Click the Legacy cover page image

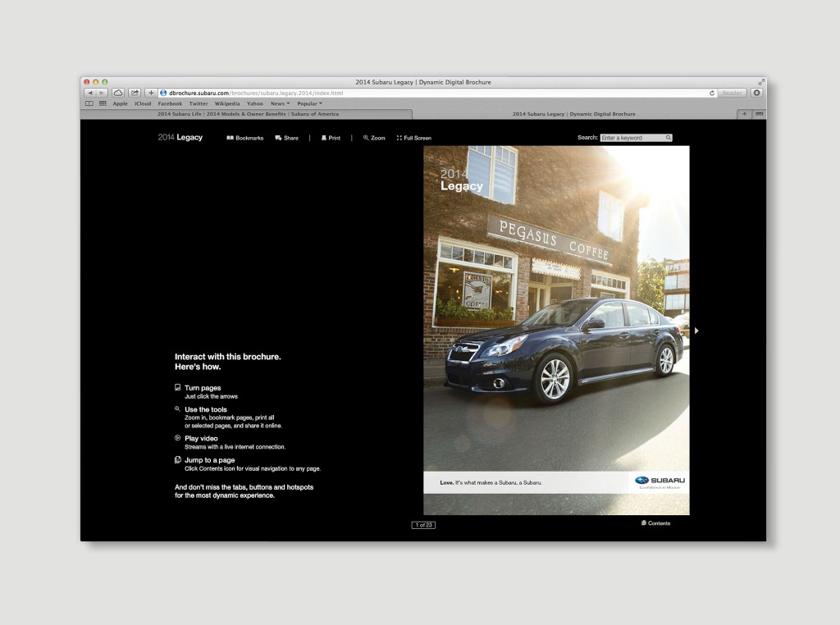click(556, 331)
